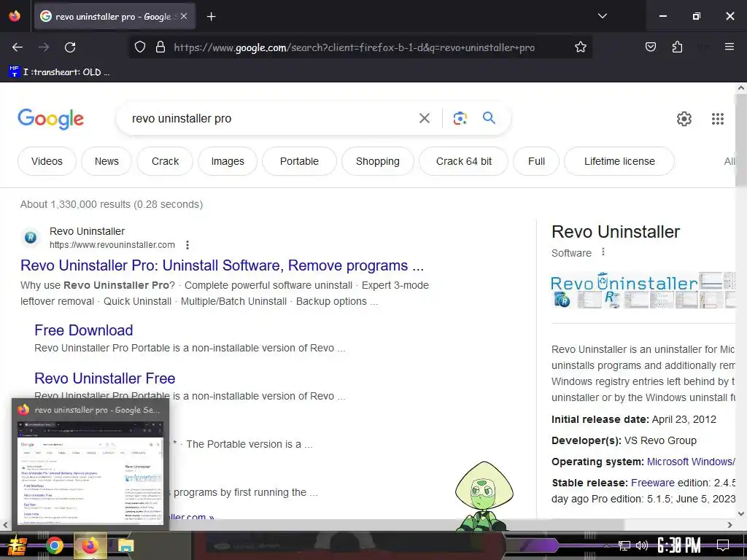
Task: Select the Full filter chip
Action: pyautogui.click(x=536, y=161)
